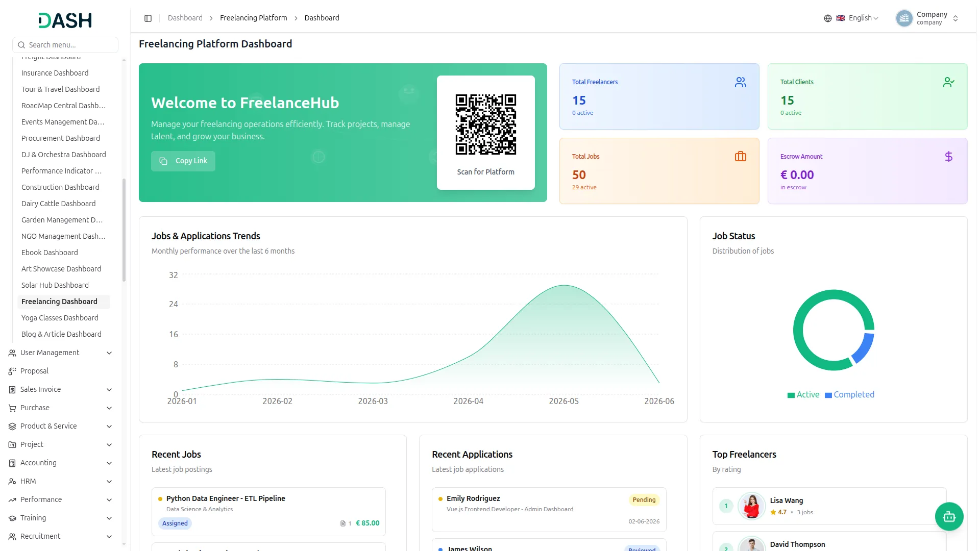Open Dairy Cattle Dashboard
Image resolution: width=980 pixels, height=551 pixels.
pyautogui.click(x=64, y=204)
